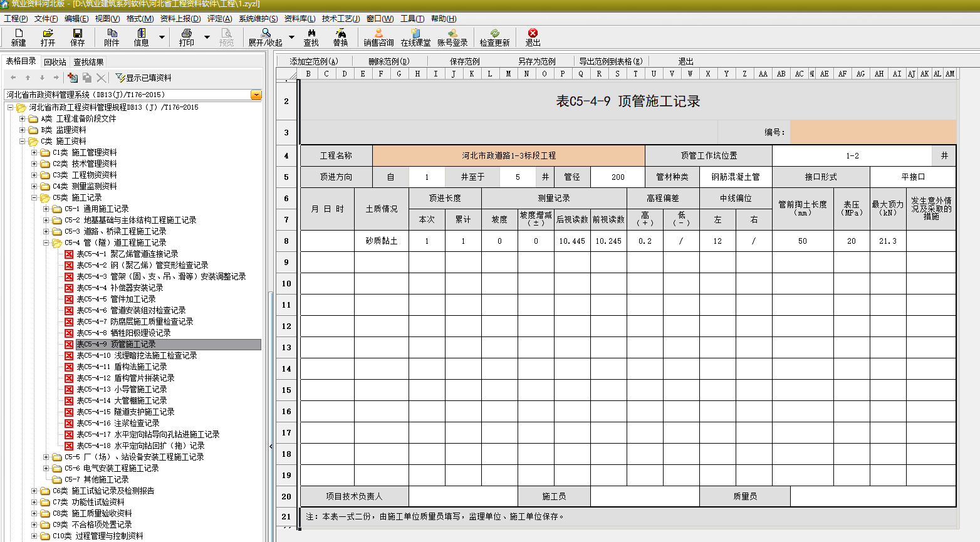Screen dimensions: 980x542
Task: Click the move-right arrow in tree toolbar
Action: [x=56, y=78]
